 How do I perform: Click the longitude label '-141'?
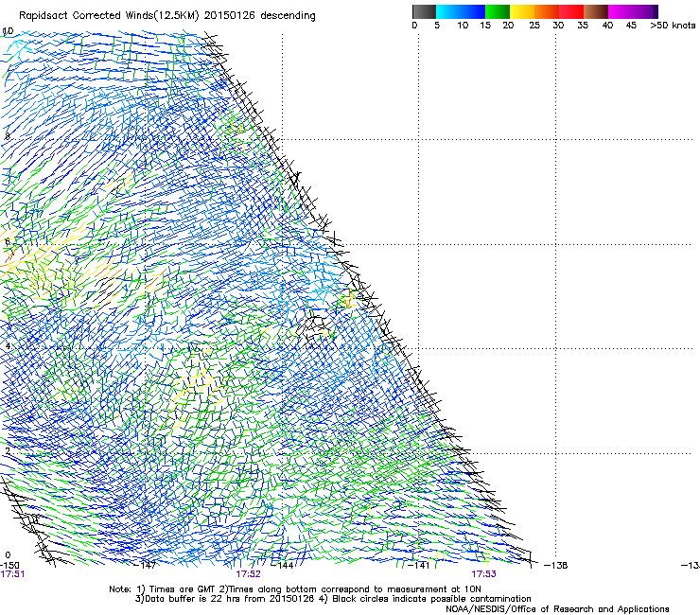pyautogui.click(x=419, y=565)
